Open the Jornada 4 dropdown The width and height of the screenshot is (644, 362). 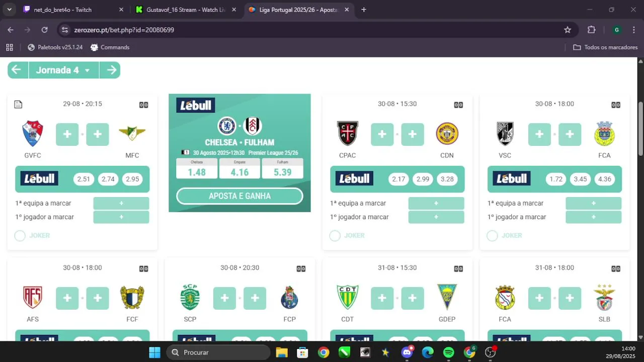[63, 70]
